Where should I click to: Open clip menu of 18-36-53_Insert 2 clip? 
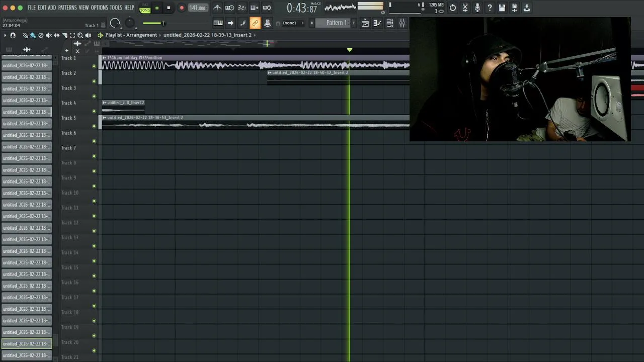click(x=105, y=118)
